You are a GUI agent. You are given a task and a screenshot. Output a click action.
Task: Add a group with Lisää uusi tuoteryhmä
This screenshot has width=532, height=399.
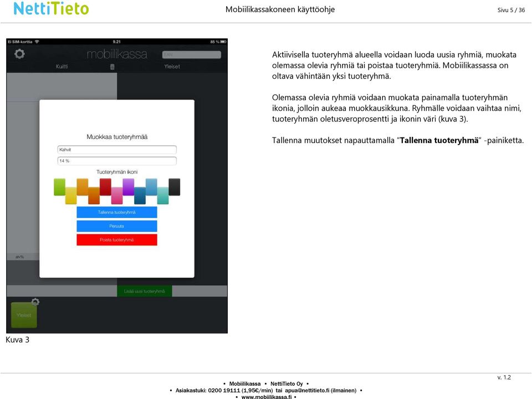[145, 291]
